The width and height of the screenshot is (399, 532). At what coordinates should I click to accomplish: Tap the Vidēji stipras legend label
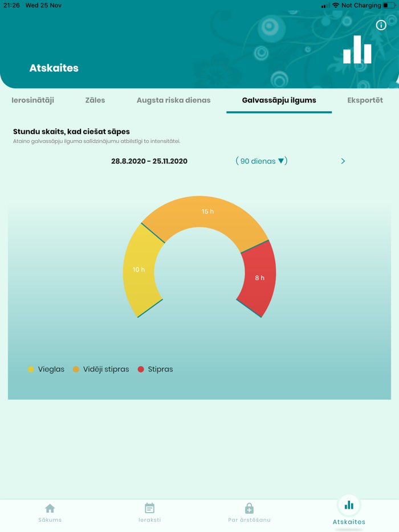tap(106, 369)
